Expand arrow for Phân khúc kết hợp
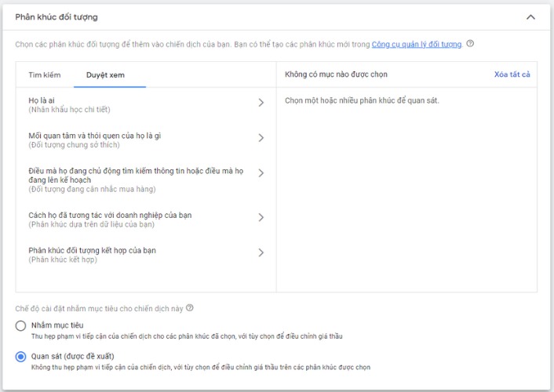554x392 pixels. tap(261, 252)
